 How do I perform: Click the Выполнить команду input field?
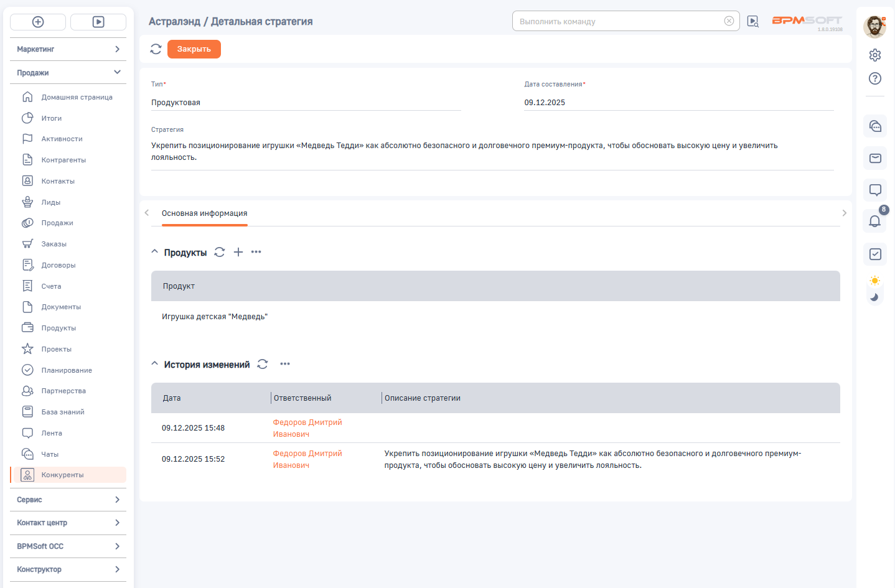[x=619, y=21]
